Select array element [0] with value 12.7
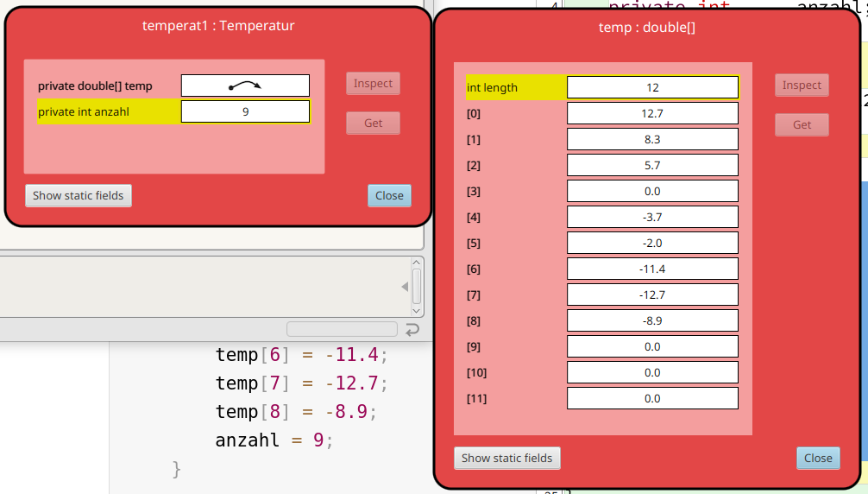Image resolution: width=868 pixels, height=494 pixels. [x=651, y=113]
